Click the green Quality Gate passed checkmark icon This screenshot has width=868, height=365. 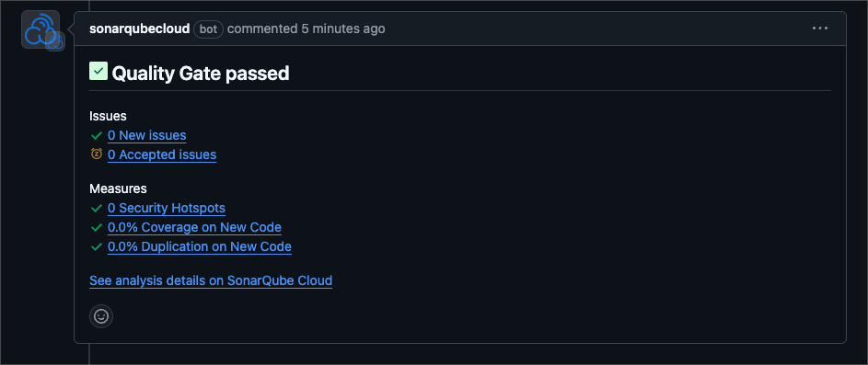98,72
